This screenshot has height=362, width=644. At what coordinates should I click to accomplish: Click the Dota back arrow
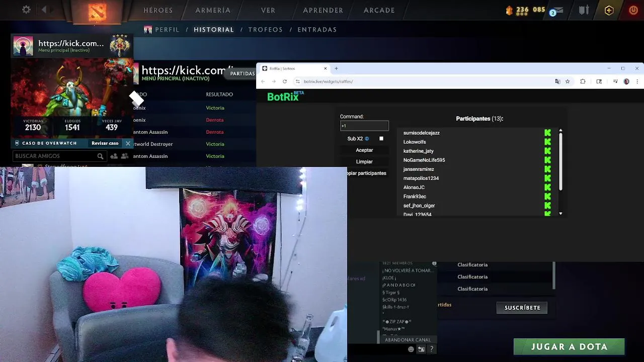pos(44,10)
